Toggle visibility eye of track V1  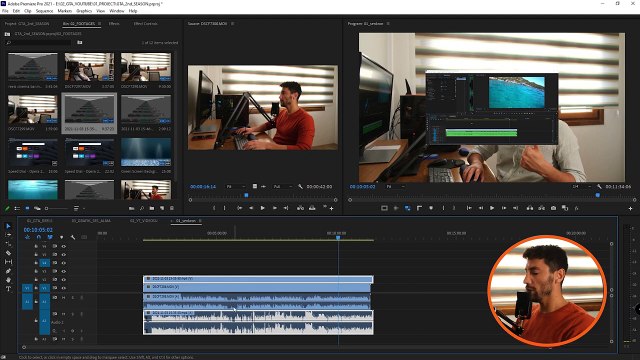point(64,288)
